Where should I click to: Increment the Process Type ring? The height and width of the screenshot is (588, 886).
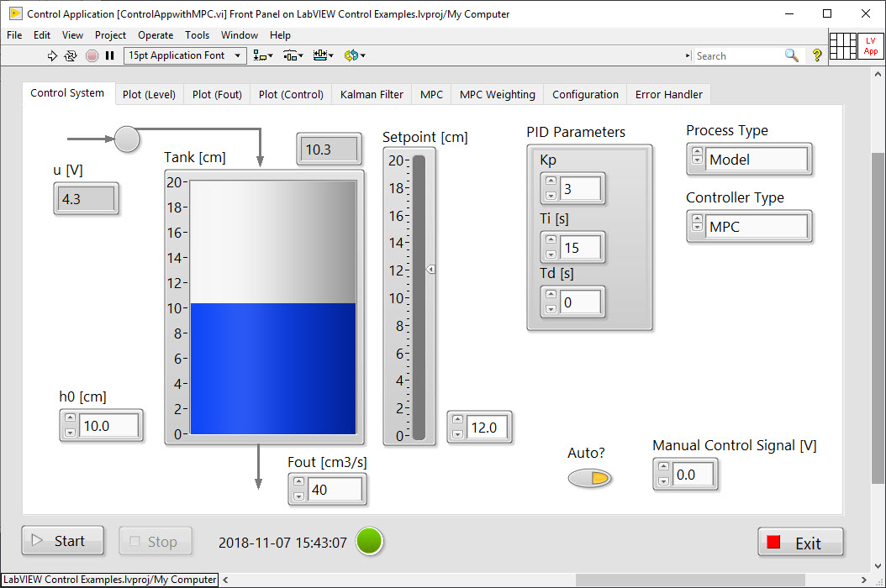[x=697, y=152]
